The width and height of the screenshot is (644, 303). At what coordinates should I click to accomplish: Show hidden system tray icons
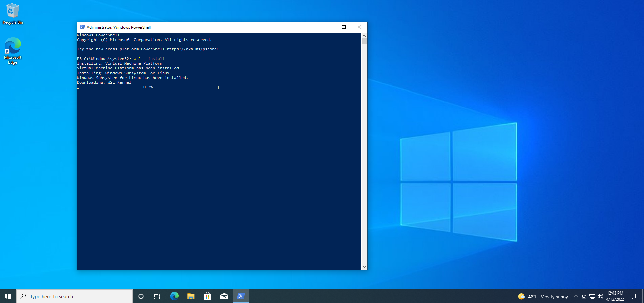[576, 296]
